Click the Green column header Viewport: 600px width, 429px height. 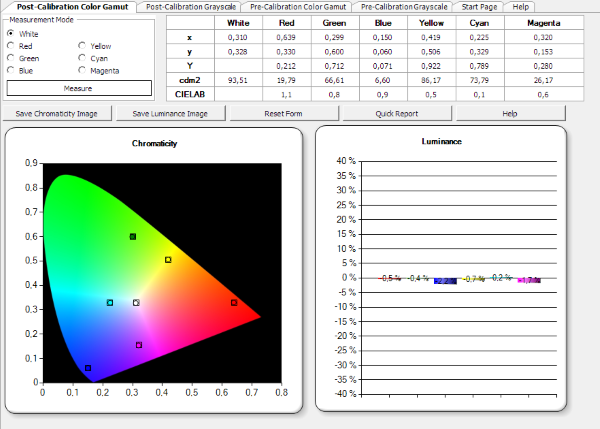point(334,23)
